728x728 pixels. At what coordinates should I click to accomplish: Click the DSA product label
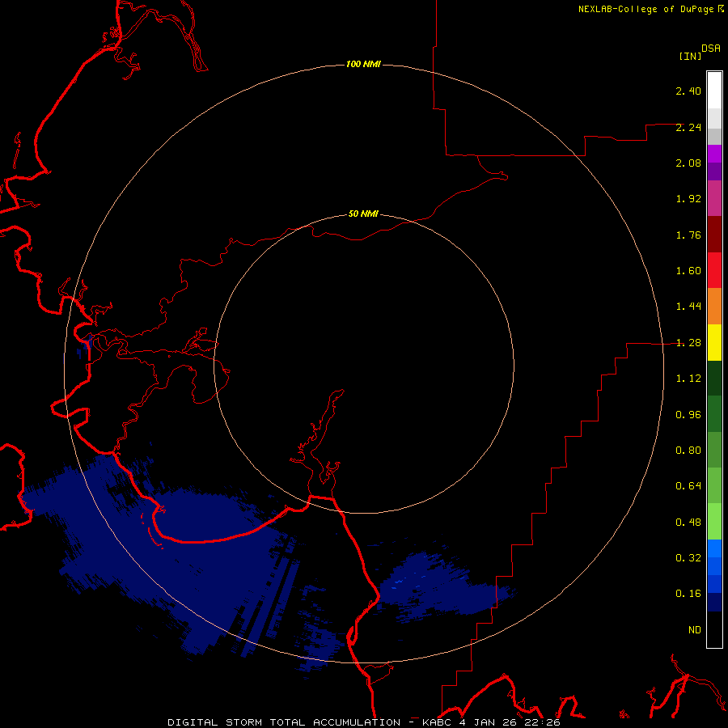pos(711,49)
